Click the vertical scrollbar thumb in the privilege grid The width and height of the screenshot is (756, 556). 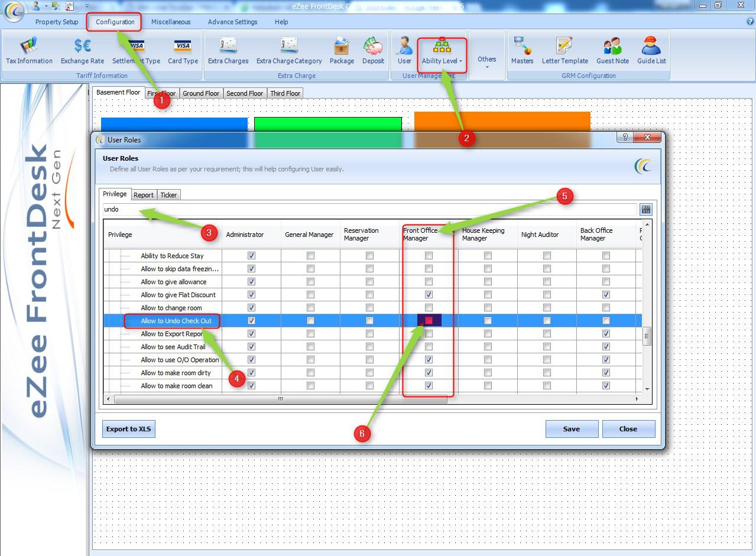tap(647, 336)
